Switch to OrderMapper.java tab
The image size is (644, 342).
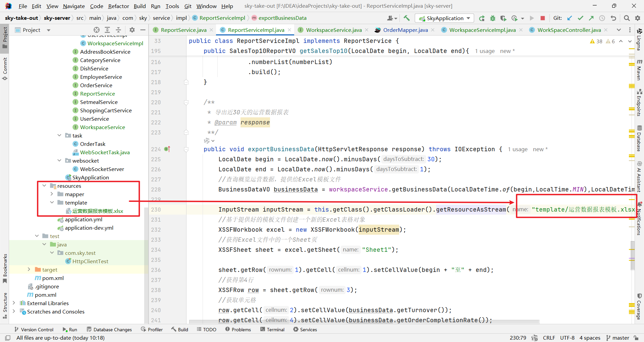point(406,30)
